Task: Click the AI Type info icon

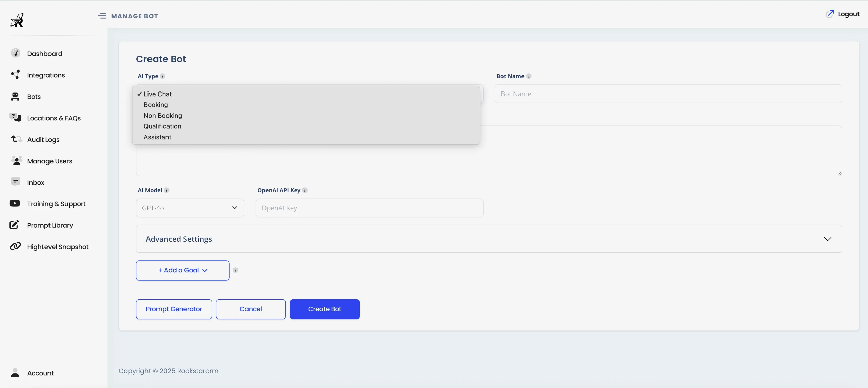Action: [x=163, y=76]
